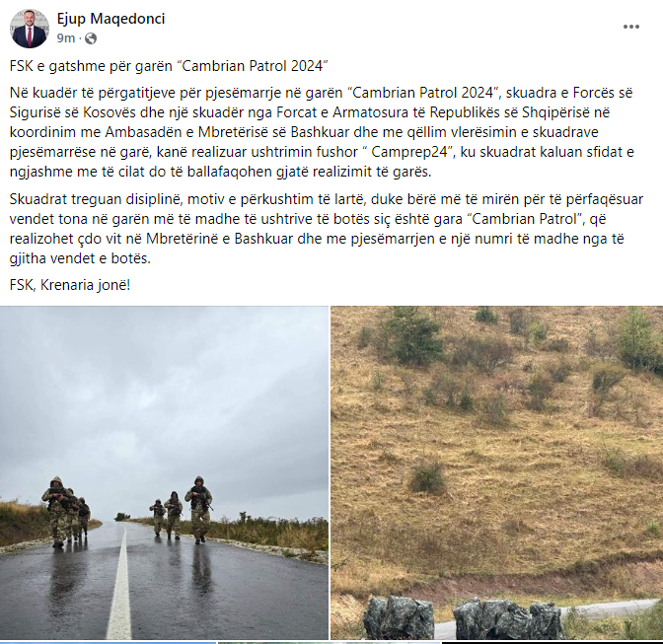Click the headline "FSK e gatshme për garën"
Image resolution: width=663 pixels, height=644 pixels.
tap(94, 66)
